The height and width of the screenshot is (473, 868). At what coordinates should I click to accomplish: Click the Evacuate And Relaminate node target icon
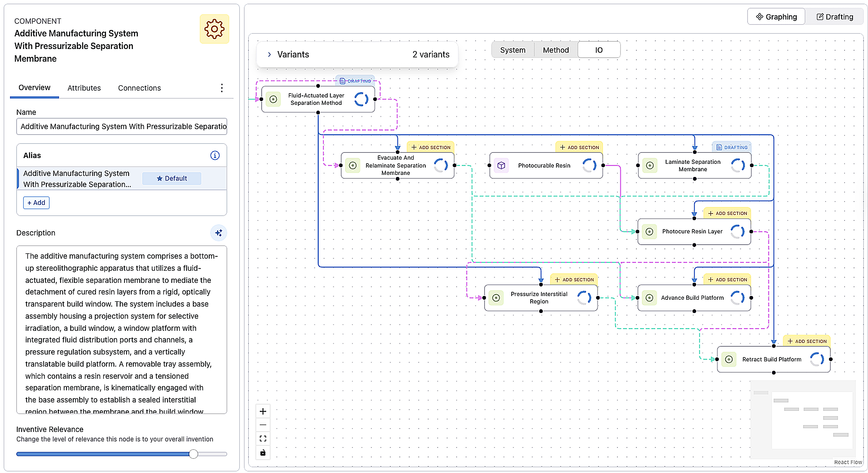pos(353,165)
